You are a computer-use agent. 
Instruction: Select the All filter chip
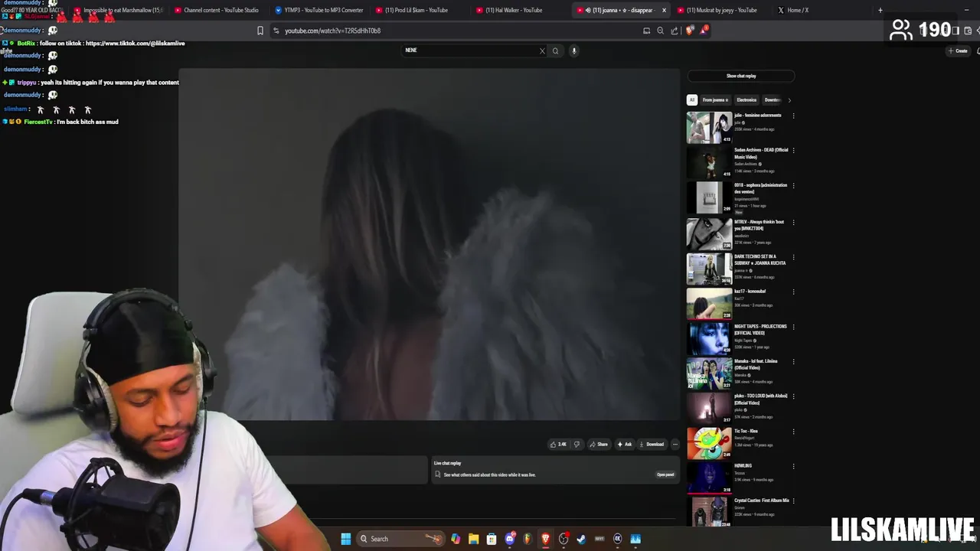691,99
